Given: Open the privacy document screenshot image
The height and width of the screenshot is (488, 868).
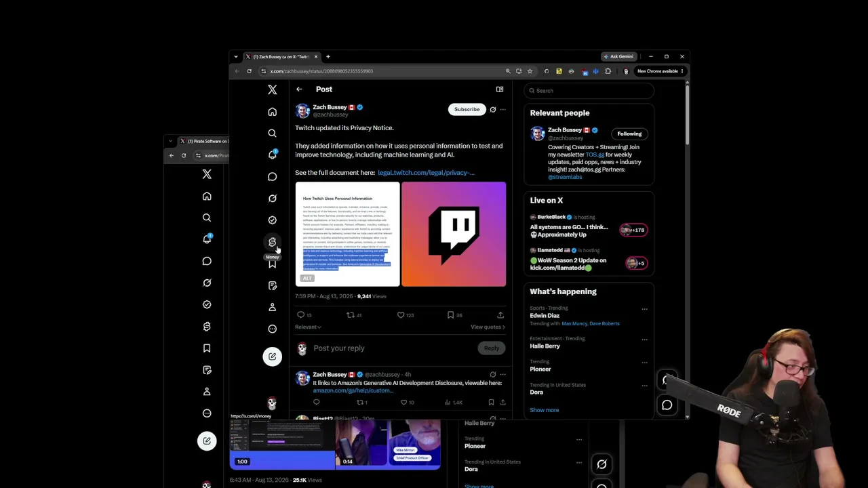Looking at the screenshot, I should click(x=347, y=235).
